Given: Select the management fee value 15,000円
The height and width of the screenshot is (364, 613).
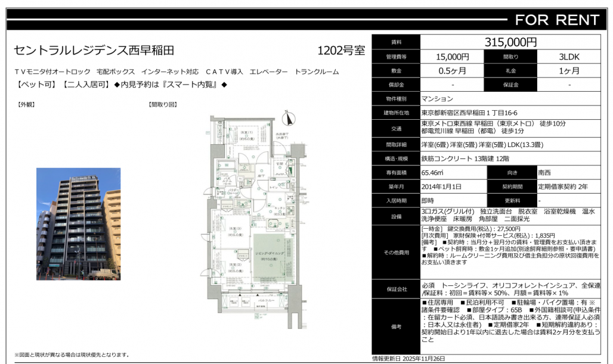Looking at the screenshot, I should [453, 57].
